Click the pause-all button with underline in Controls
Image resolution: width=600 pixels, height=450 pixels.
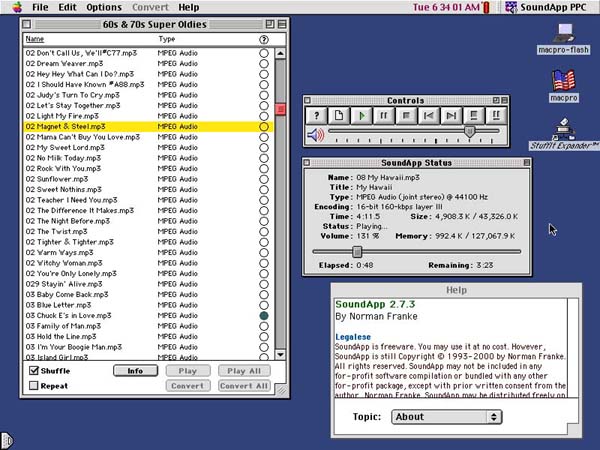496,115
